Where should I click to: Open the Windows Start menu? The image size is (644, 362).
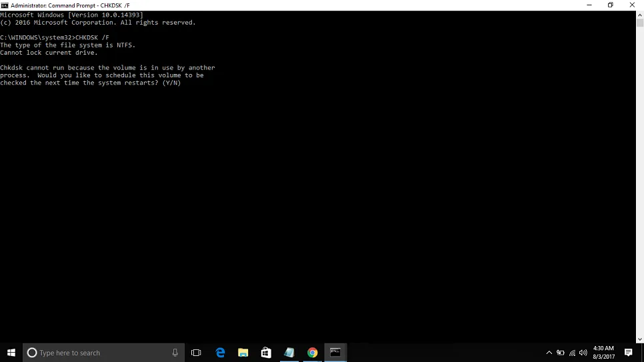pos(11,353)
